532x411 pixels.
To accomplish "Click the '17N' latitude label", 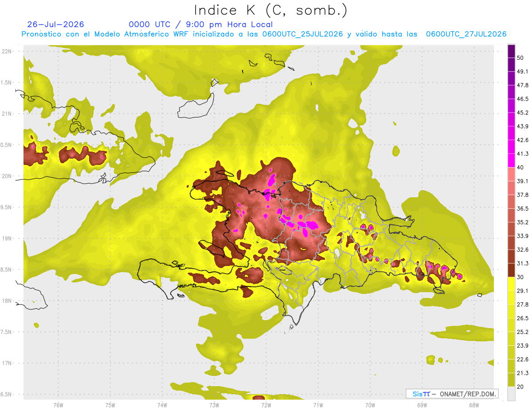I will 7,363.
